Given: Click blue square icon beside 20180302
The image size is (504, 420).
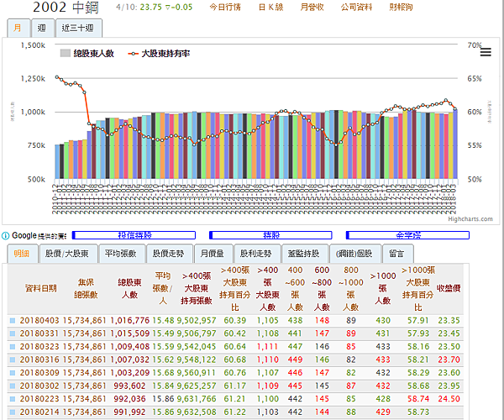Looking at the screenshot, I should pyautogui.click(x=13, y=386).
